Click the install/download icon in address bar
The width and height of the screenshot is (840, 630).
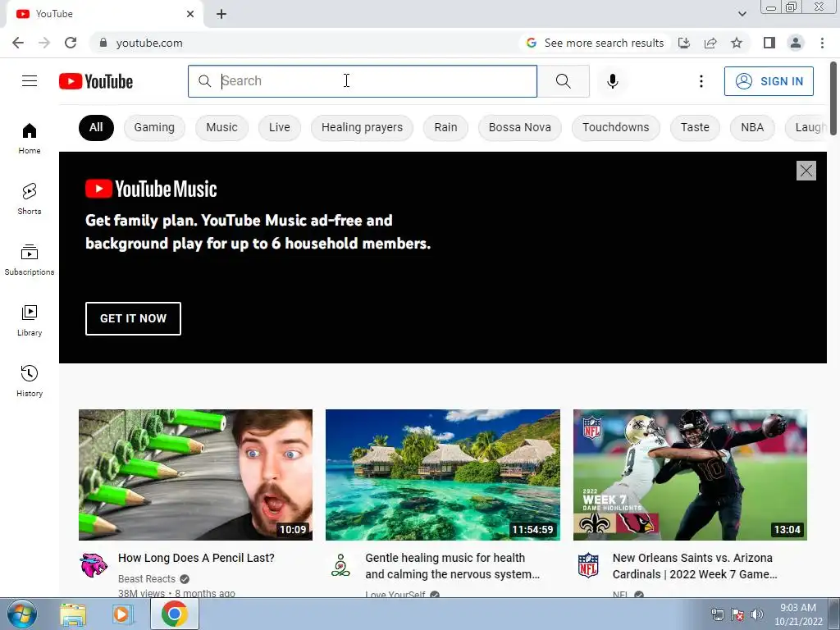[684, 43]
